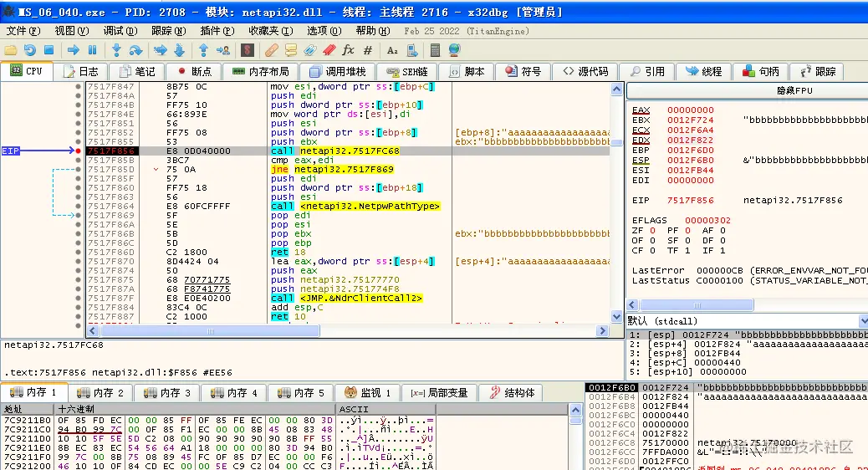Switch to the 调用堆栈 tab
Viewport: 868px width, 470px height.
pos(338,71)
